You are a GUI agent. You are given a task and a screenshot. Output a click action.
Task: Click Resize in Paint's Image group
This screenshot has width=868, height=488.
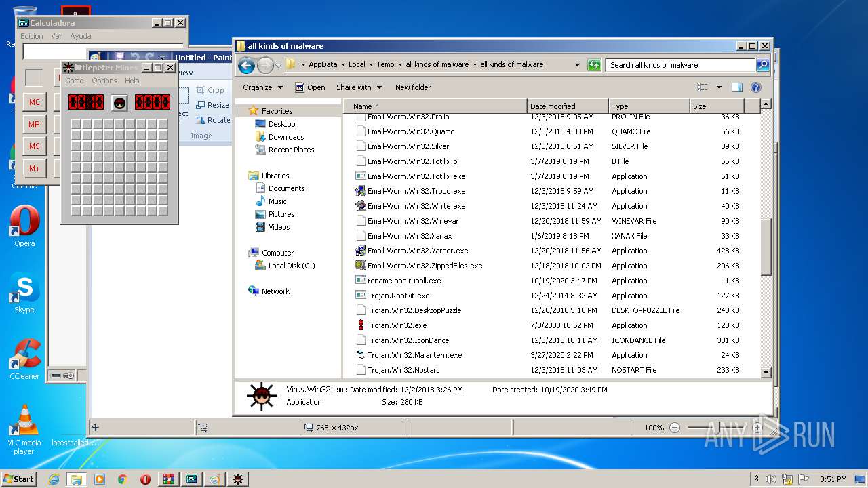point(213,105)
